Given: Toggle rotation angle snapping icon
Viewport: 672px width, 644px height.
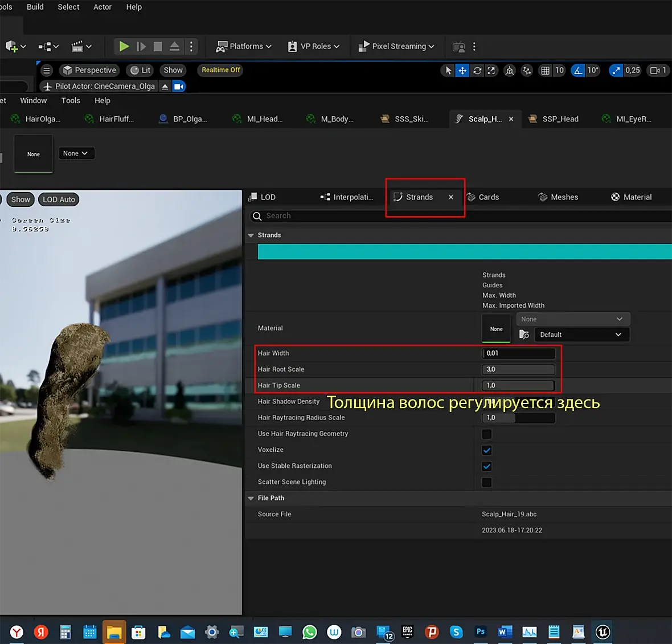Looking at the screenshot, I should 578,70.
